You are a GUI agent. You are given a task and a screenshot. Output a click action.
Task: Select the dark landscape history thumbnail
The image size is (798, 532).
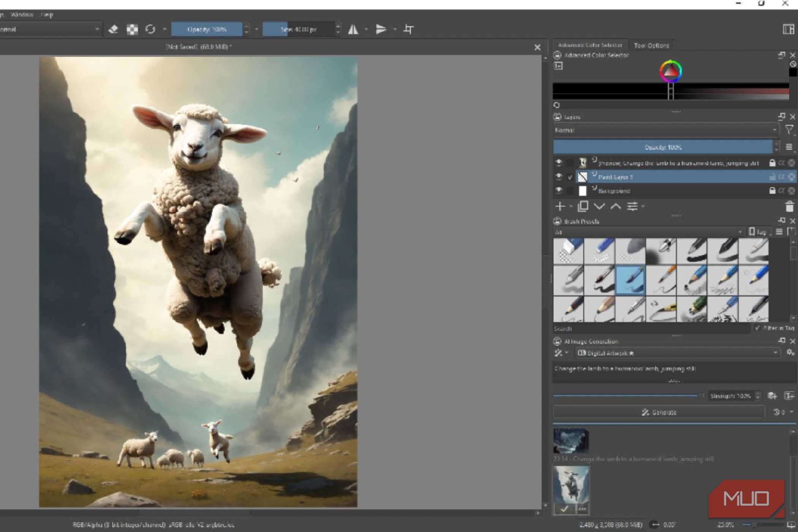tap(571, 441)
